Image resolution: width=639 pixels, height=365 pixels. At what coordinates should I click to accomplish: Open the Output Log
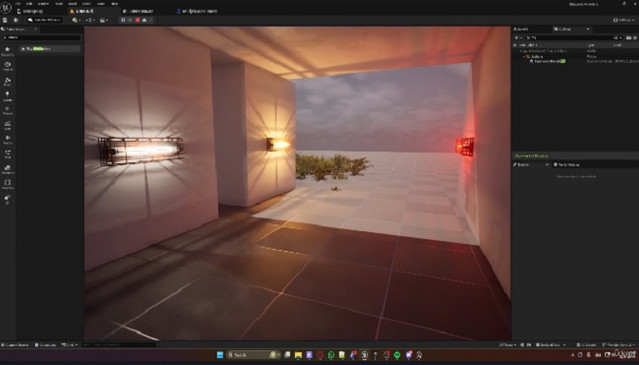pos(45,345)
